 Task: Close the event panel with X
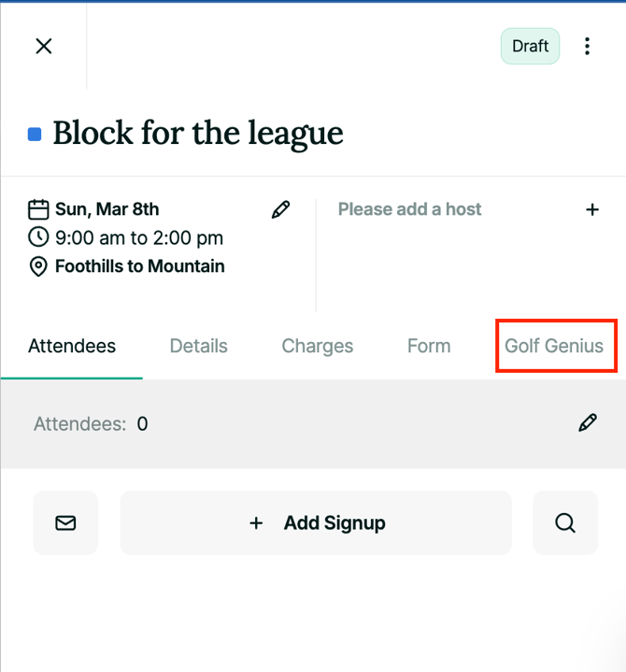point(43,46)
